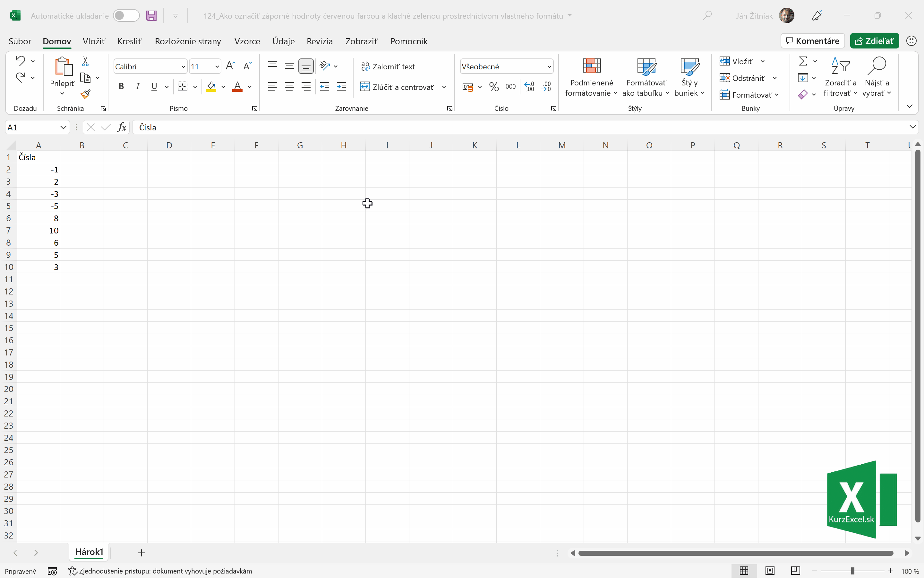Switch to the Údaje tab
Viewport: 924px width, 578px height.
[283, 41]
